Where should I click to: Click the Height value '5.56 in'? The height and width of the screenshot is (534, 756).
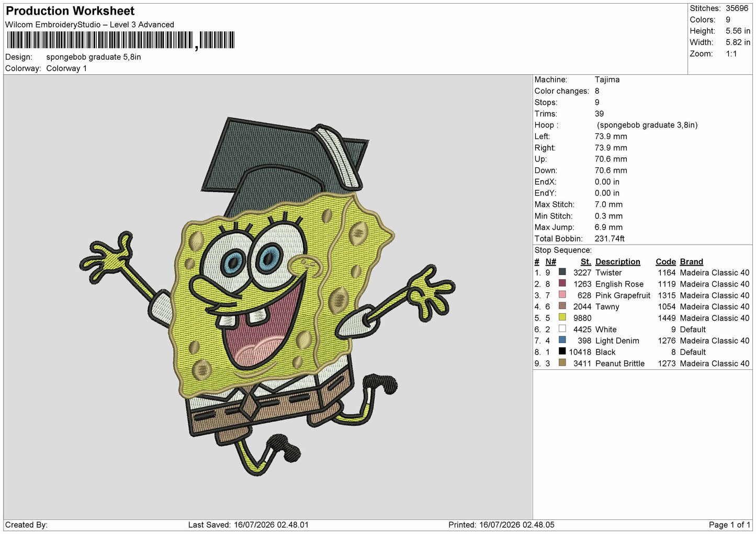tap(738, 31)
